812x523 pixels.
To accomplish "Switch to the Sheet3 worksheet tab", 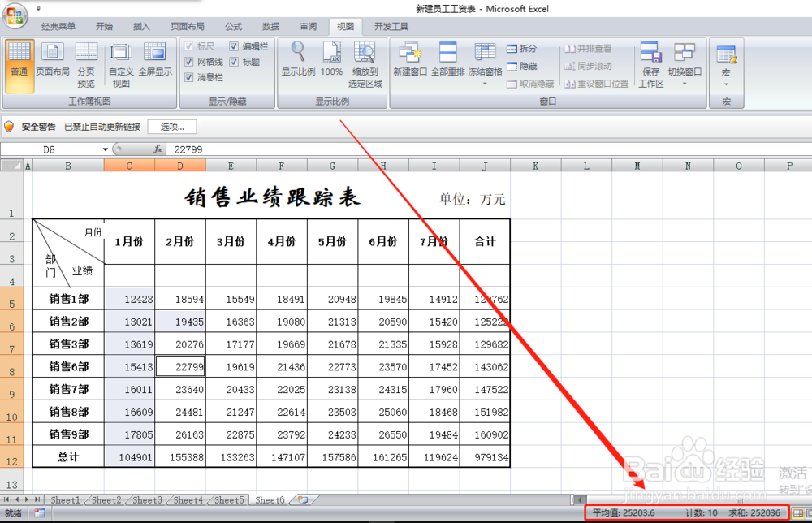I will click(x=146, y=500).
